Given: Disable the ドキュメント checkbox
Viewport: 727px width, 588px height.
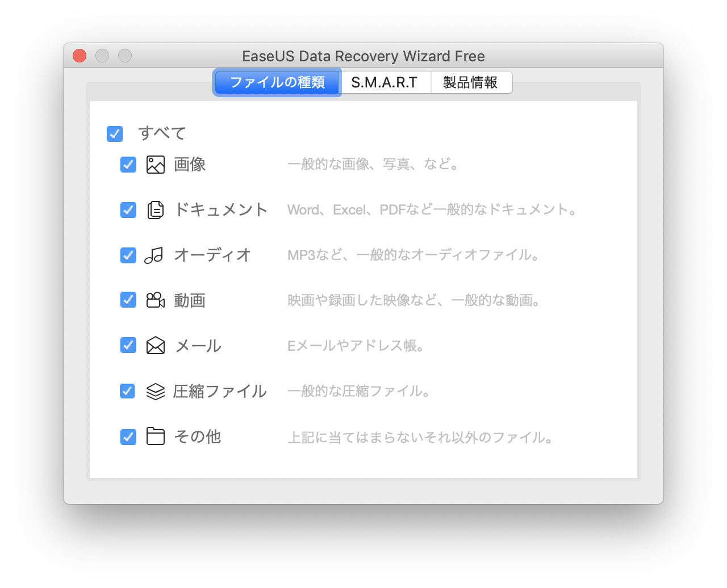Looking at the screenshot, I should (128, 210).
